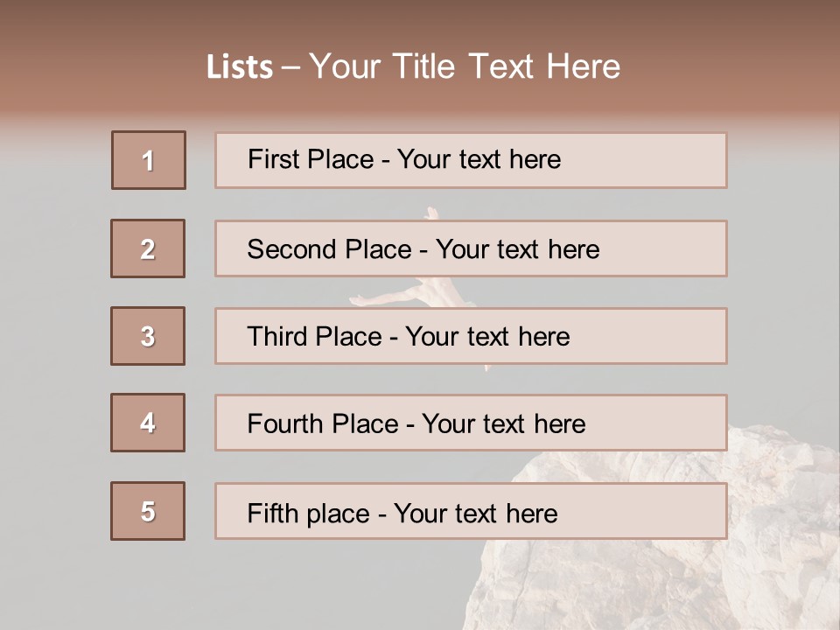The width and height of the screenshot is (840, 630).
Task: Click the number 3 square
Action: (x=148, y=336)
